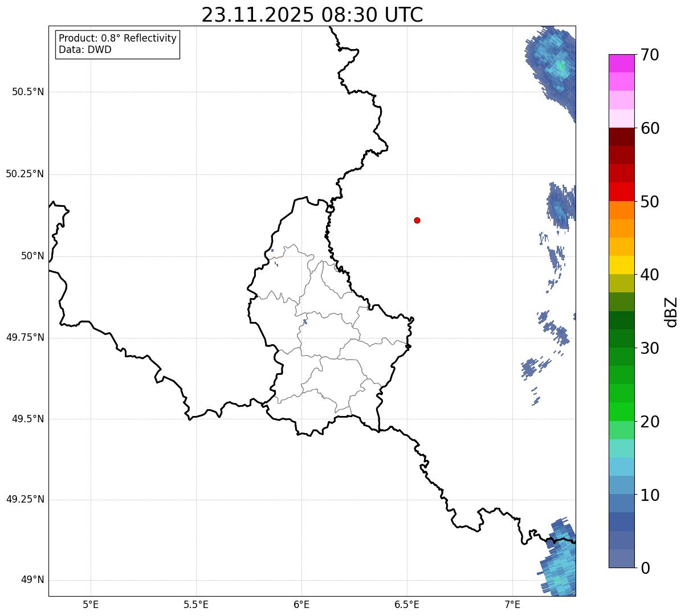Click the 5.5°E longitude label
The image size is (685, 616).
196,604
